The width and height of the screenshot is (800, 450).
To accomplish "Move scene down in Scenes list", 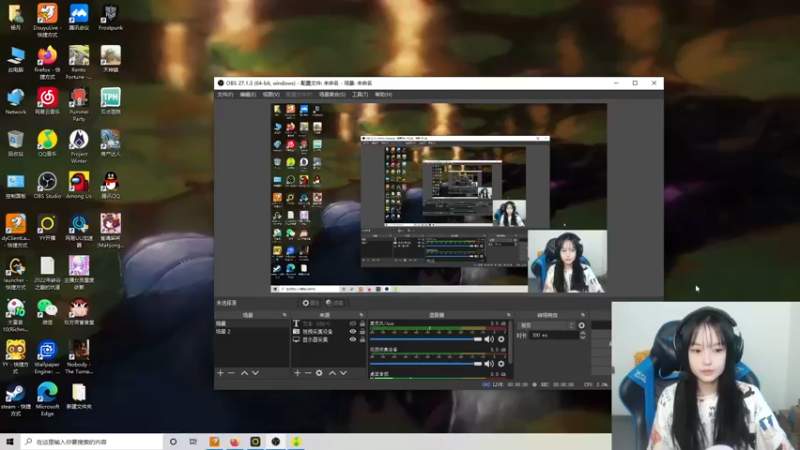I will tap(255, 373).
